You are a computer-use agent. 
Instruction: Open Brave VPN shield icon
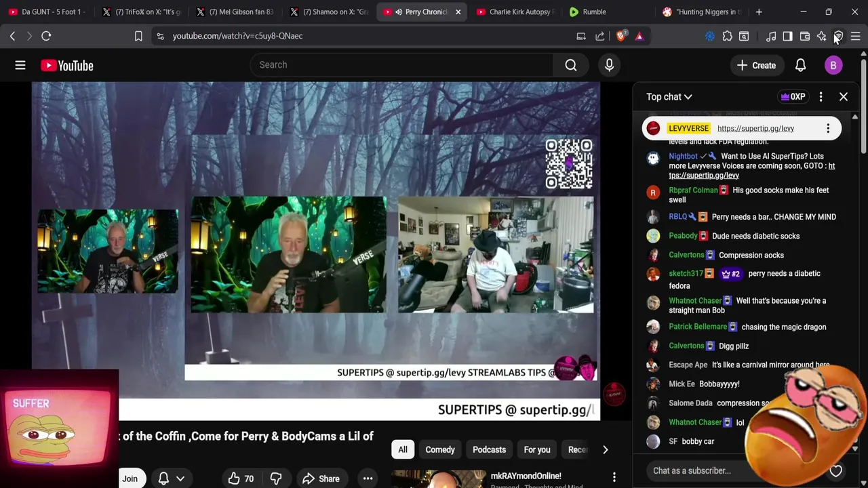pyautogui.click(x=838, y=36)
